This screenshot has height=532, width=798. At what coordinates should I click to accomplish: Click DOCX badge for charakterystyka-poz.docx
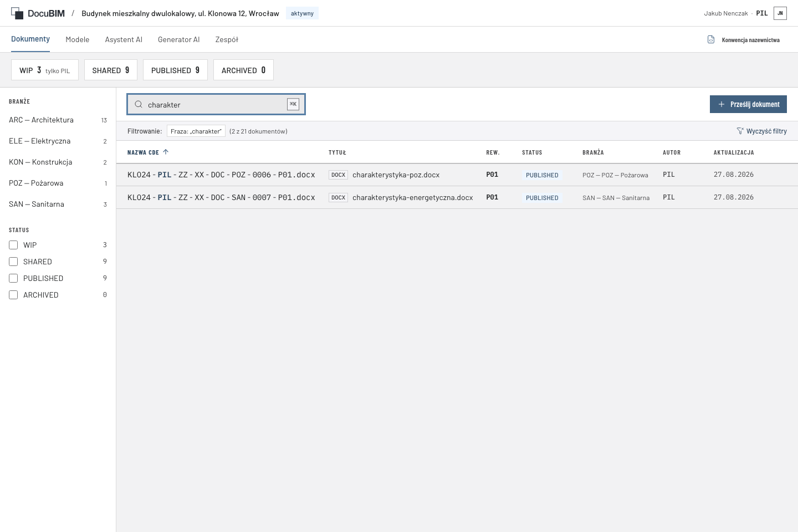coord(338,175)
